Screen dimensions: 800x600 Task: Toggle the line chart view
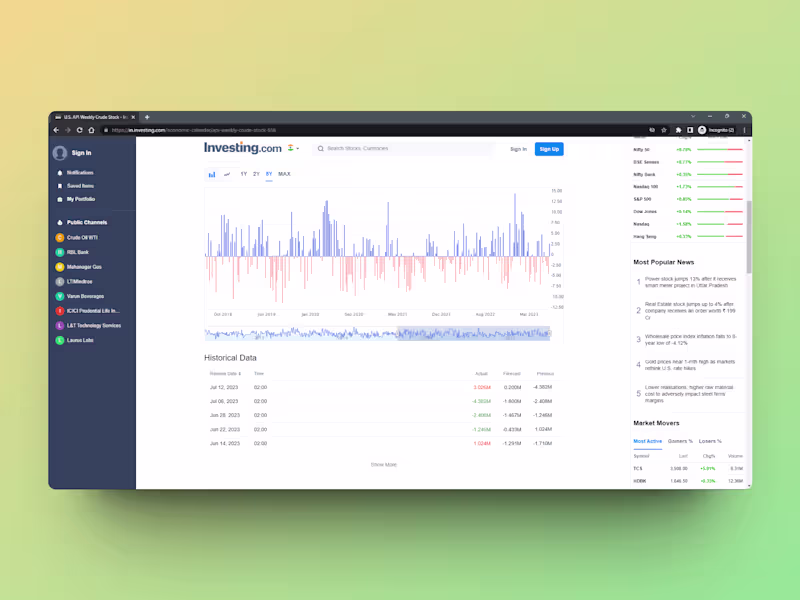pos(227,174)
